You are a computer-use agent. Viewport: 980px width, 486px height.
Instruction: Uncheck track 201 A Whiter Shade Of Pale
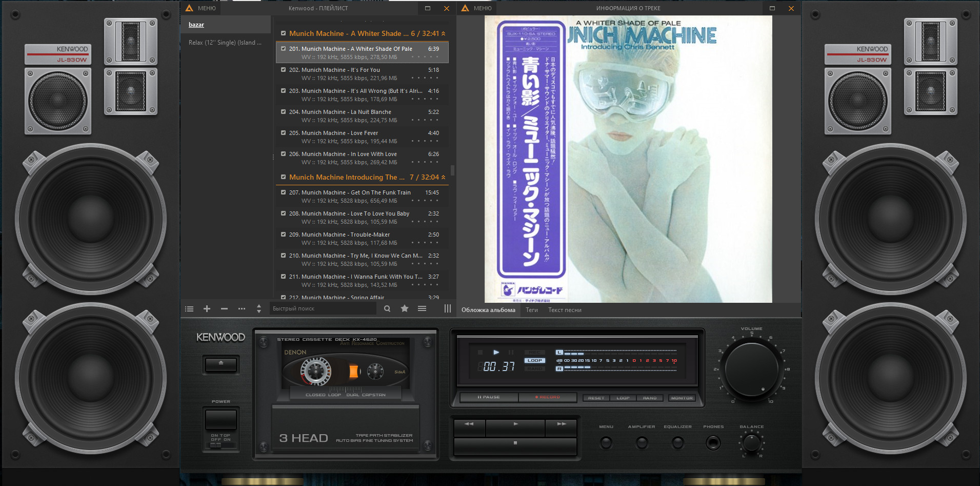(283, 49)
